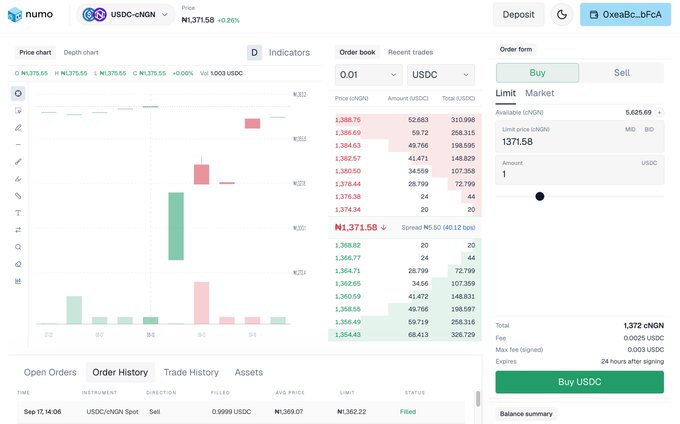Select the Market order type tab
The width and height of the screenshot is (680, 424).
(539, 93)
